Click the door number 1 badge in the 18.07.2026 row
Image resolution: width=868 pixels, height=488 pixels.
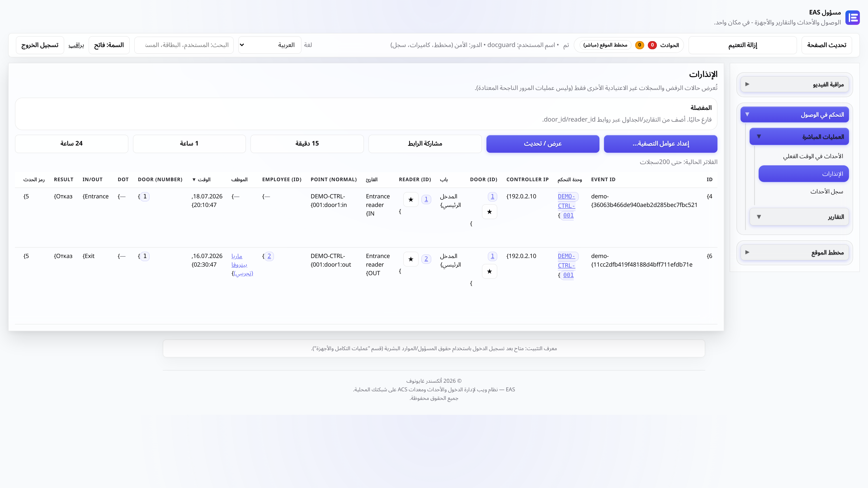coord(145,196)
